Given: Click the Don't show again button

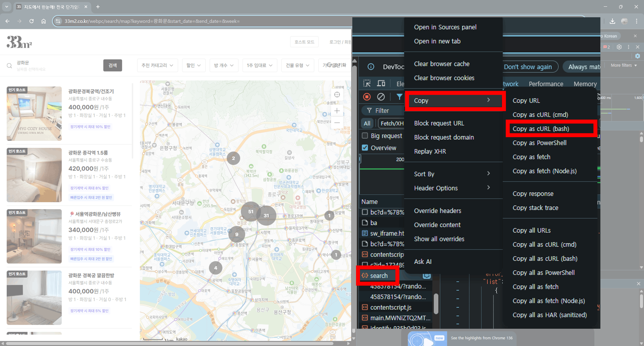Looking at the screenshot, I should click(x=527, y=67).
